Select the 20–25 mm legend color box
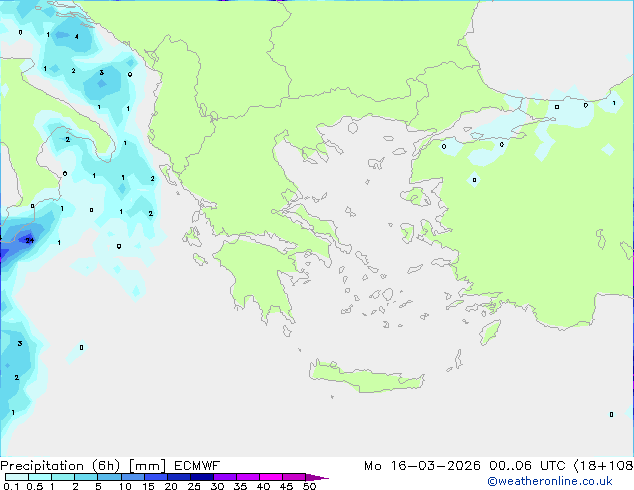Viewport: 634px width, 490px height. point(178,477)
